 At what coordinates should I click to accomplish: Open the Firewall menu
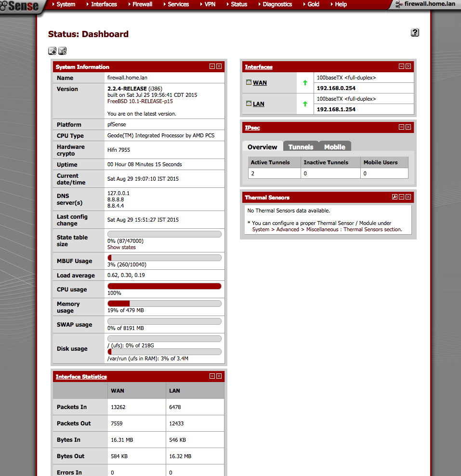point(140,4)
